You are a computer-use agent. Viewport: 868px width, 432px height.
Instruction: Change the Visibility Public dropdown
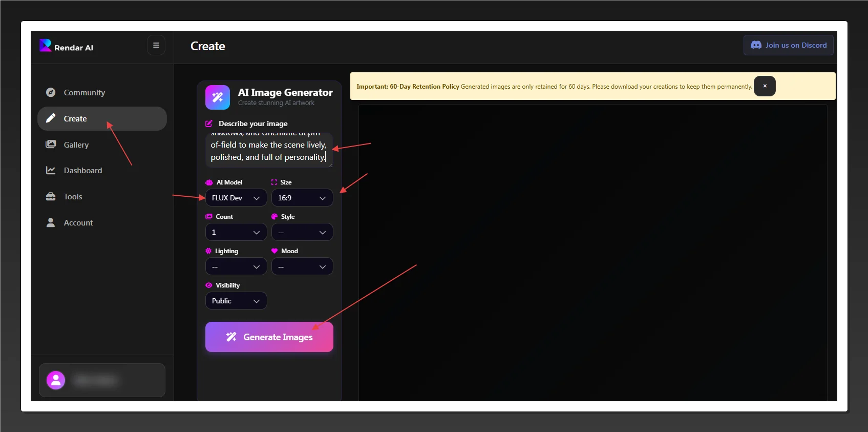pos(236,301)
